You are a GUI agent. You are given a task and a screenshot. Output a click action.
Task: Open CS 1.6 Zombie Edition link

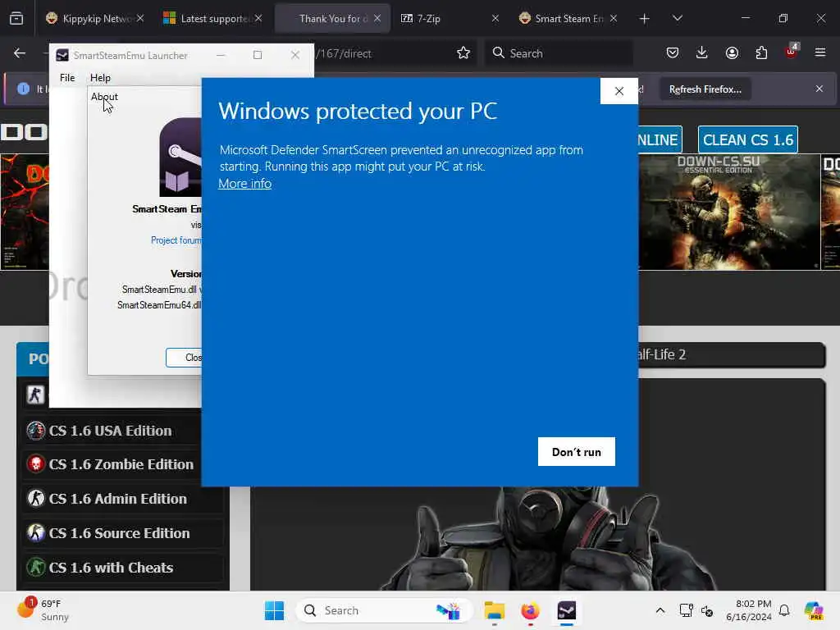[121, 464]
